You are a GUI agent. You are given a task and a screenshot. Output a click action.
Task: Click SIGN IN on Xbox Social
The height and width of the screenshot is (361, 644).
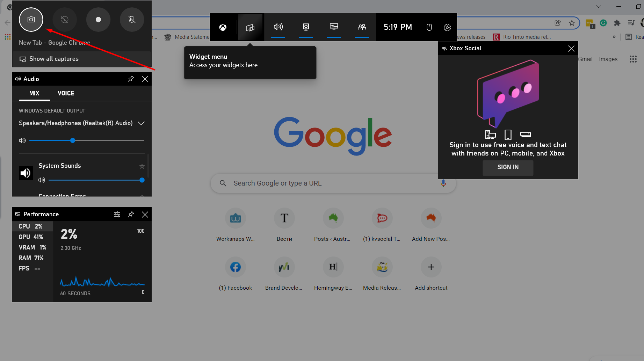(508, 168)
